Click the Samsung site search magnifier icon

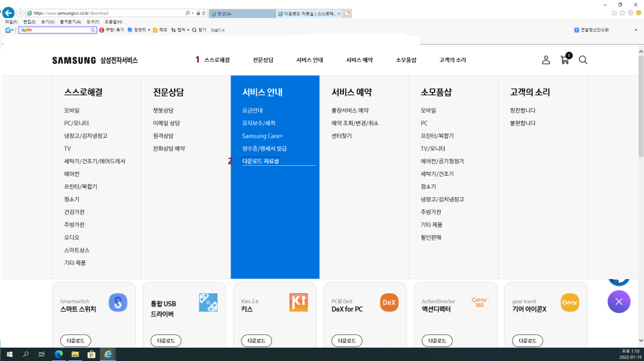pyautogui.click(x=583, y=60)
